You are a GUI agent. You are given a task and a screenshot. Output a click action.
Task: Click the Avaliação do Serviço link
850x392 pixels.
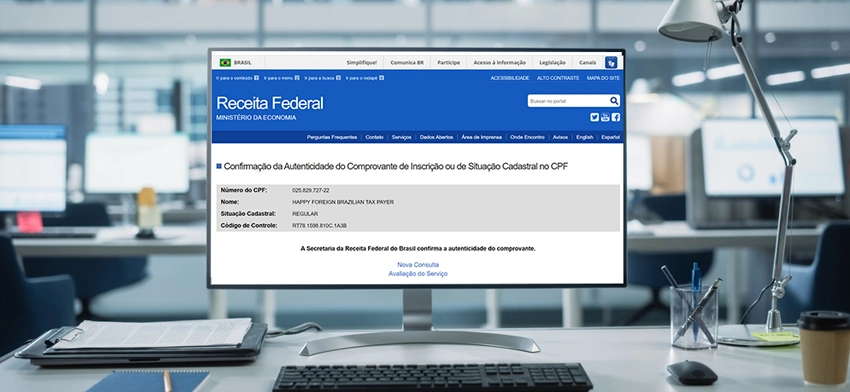418,274
